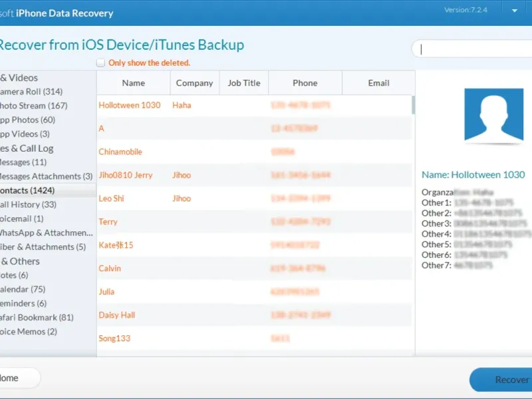Sort contacts by Company column header
This screenshot has height=399, width=532.
click(x=194, y=82)
